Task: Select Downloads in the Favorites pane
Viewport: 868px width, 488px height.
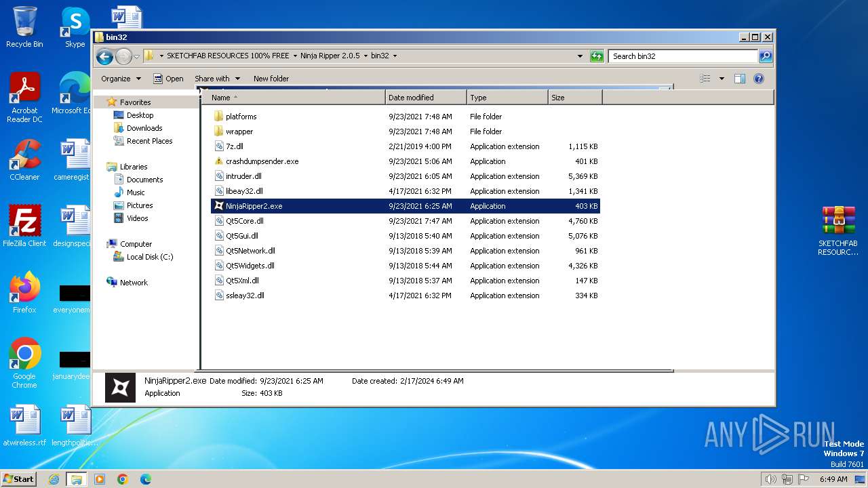Action: coord(144,128)
